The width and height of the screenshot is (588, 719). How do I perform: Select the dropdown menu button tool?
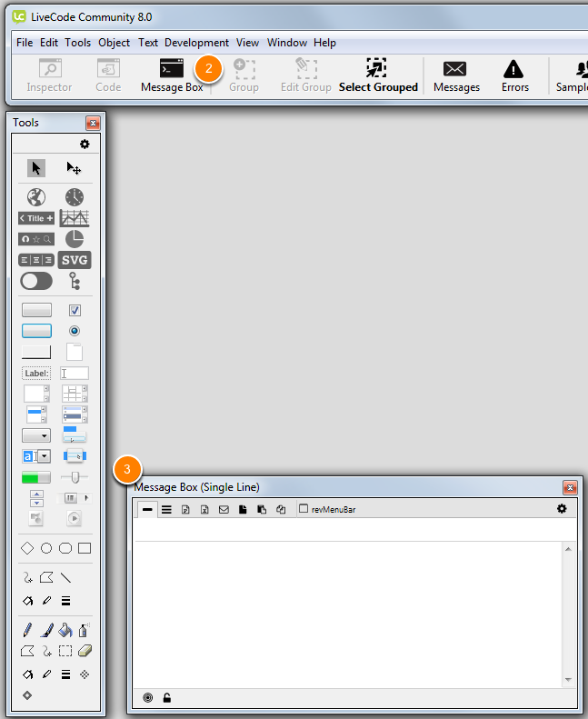36,435
